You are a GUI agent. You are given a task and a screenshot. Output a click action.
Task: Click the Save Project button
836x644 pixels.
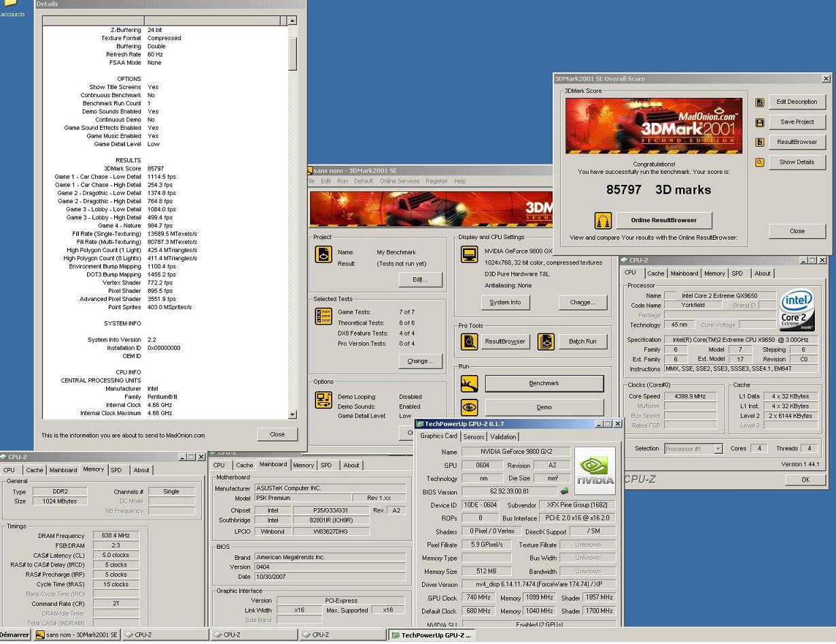pyautogui.click(x=797, y=122)
